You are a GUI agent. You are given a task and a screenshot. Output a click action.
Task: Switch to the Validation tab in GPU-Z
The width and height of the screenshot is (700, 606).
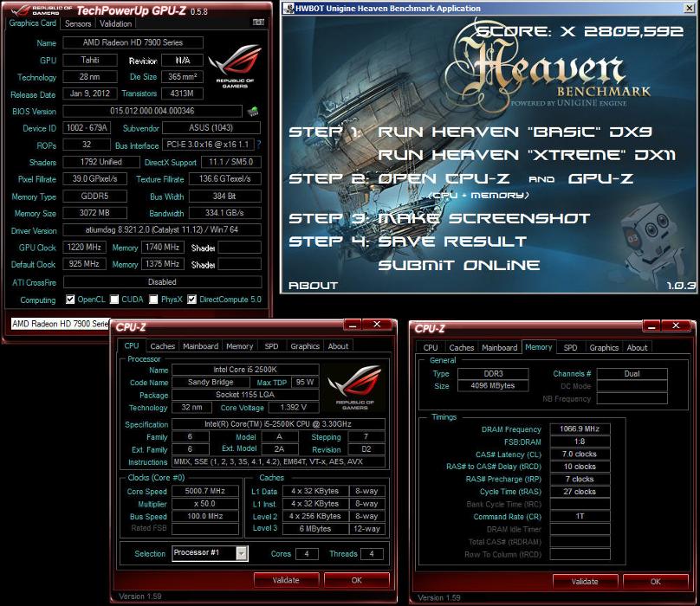(x=115, y=23)
